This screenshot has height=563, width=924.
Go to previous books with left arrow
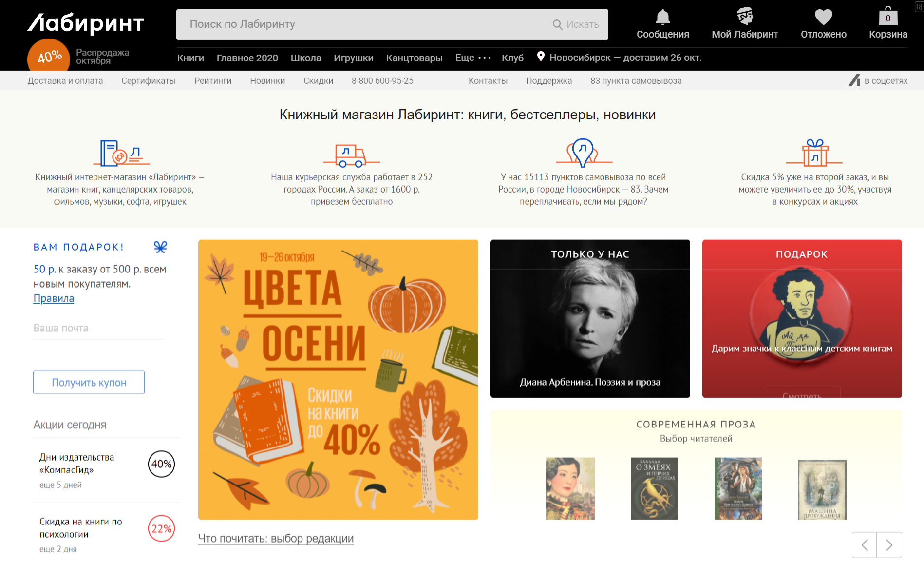(x=865, y=544)
